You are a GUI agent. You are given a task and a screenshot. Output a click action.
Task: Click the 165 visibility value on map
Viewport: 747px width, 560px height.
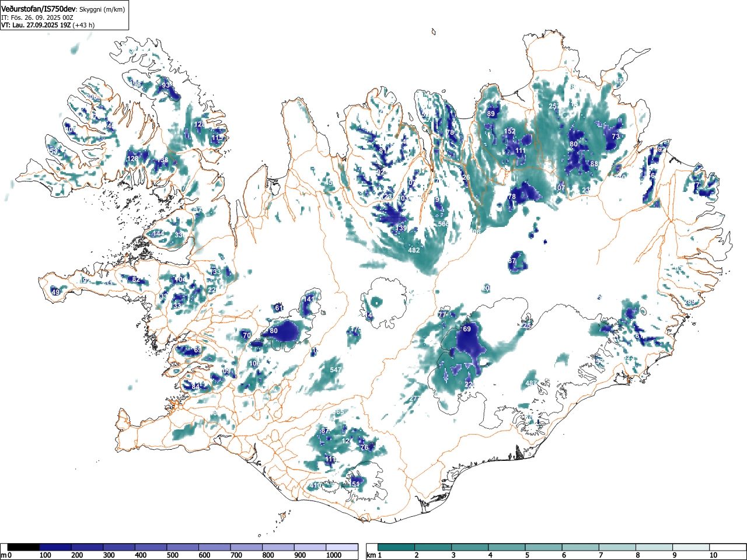[338, 412]
